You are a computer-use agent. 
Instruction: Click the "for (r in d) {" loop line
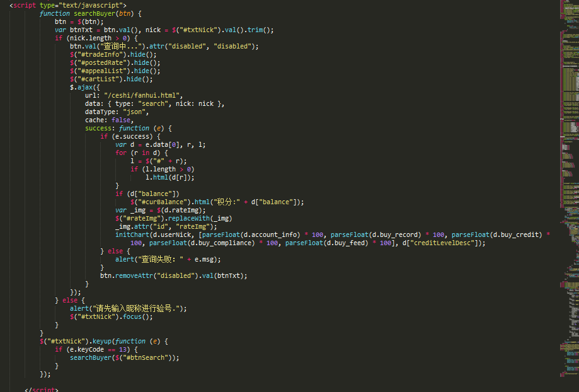click(x=141, y=153)
